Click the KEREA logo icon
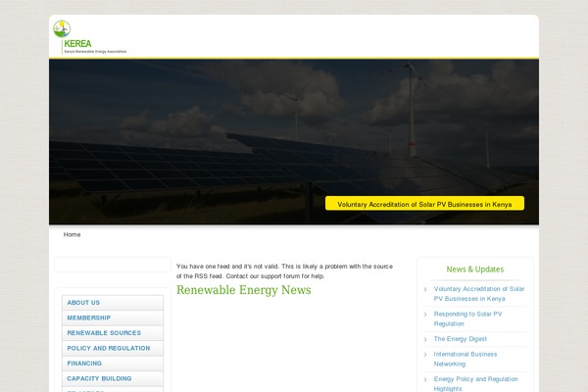This screenshot has height=392, width=588. tap(62, 28)
